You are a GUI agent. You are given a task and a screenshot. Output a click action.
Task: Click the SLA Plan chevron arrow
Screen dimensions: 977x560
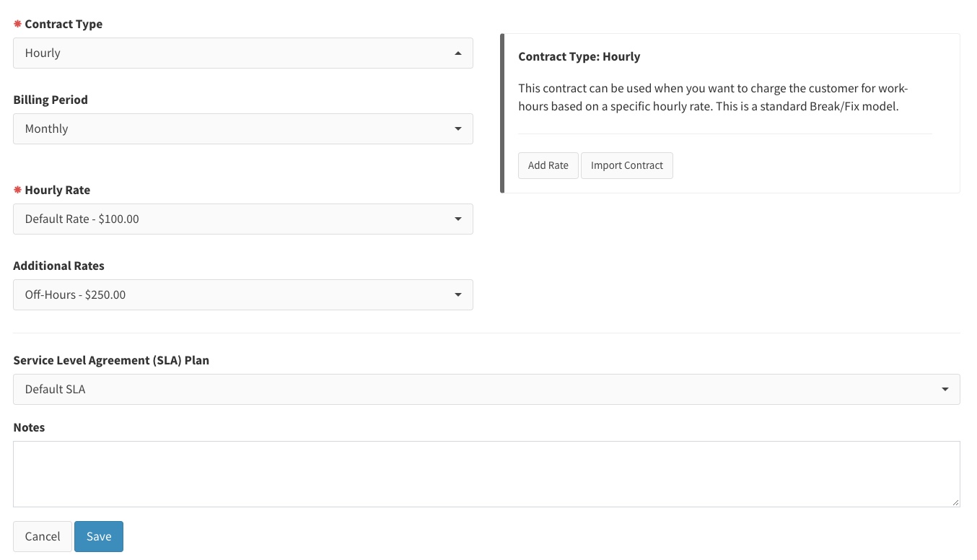(945, 389)
